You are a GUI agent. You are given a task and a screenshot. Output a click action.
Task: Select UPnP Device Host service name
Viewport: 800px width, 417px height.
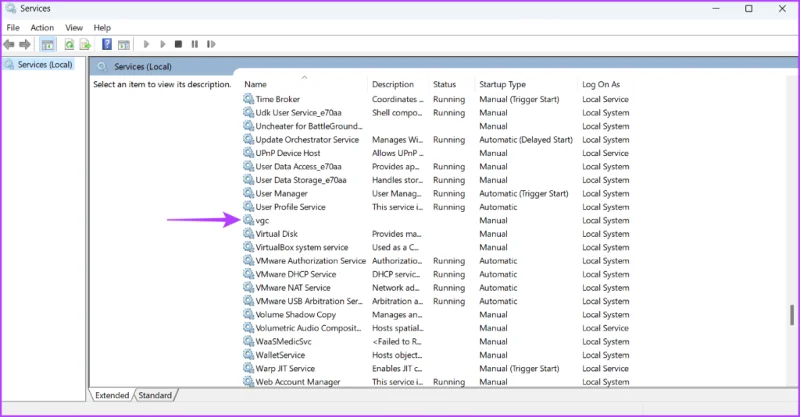click(x=288, y=153)
